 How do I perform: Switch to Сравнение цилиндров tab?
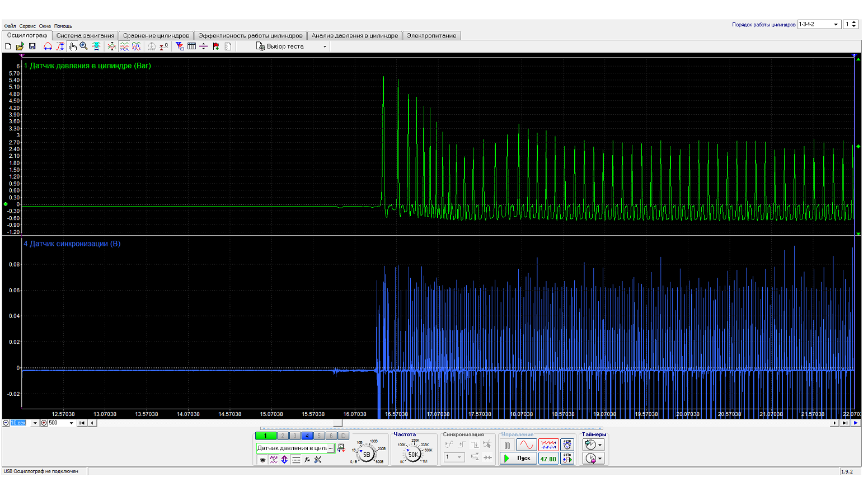pyautogui.click(x=156, y=35)
